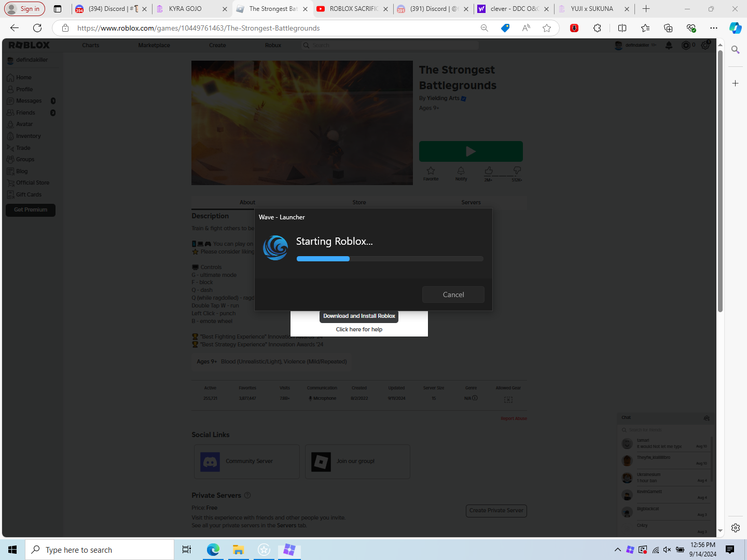Open Roblox notifications bell in header
Screen dimensions: 747x560
coord(669,45)
